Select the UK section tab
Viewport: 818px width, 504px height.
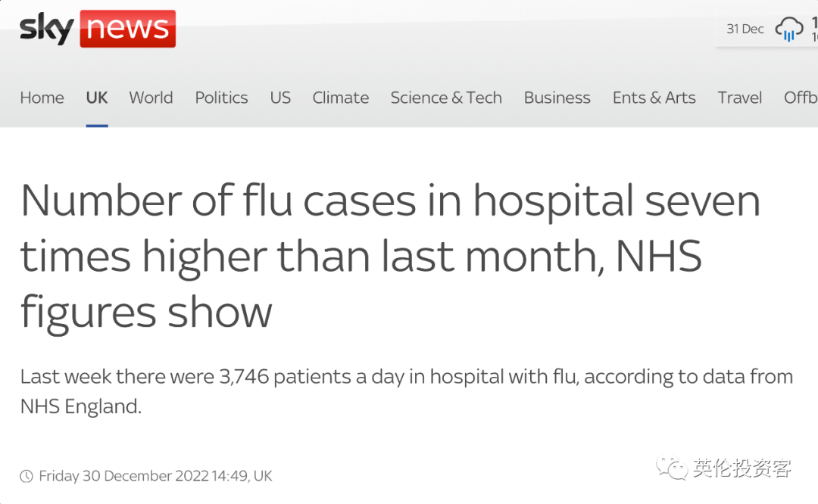click(97, 98)
